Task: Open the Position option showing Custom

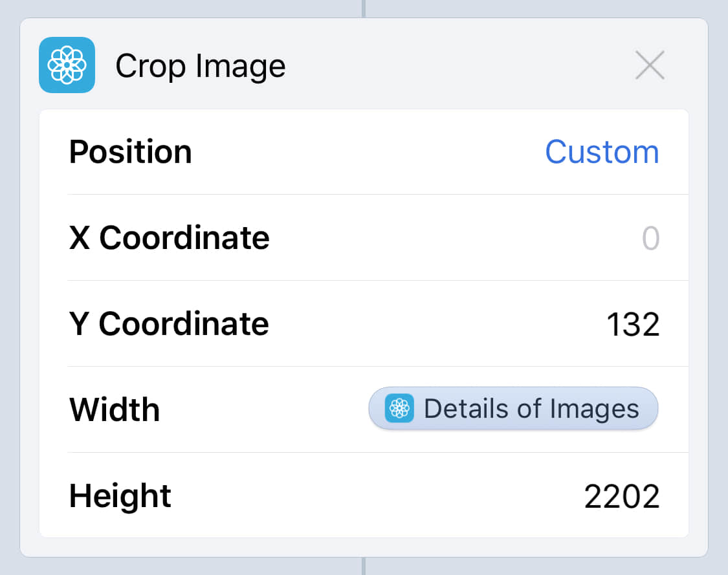Action: (602, 152)
